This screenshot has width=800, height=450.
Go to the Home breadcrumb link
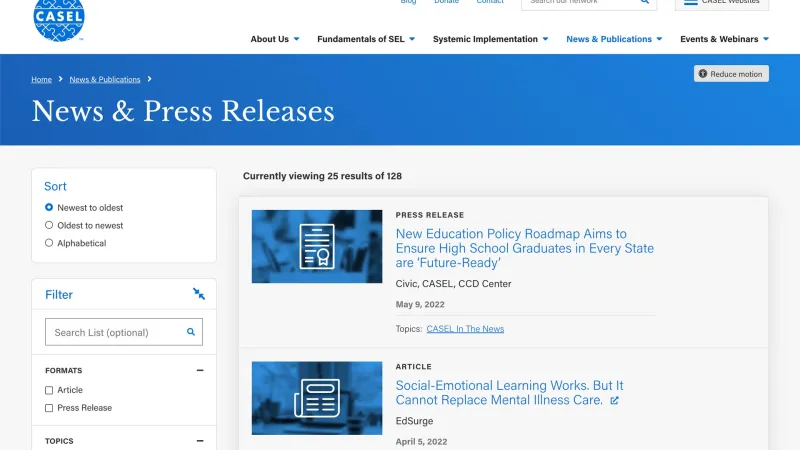pyautogui.click(x=41, y=80)
